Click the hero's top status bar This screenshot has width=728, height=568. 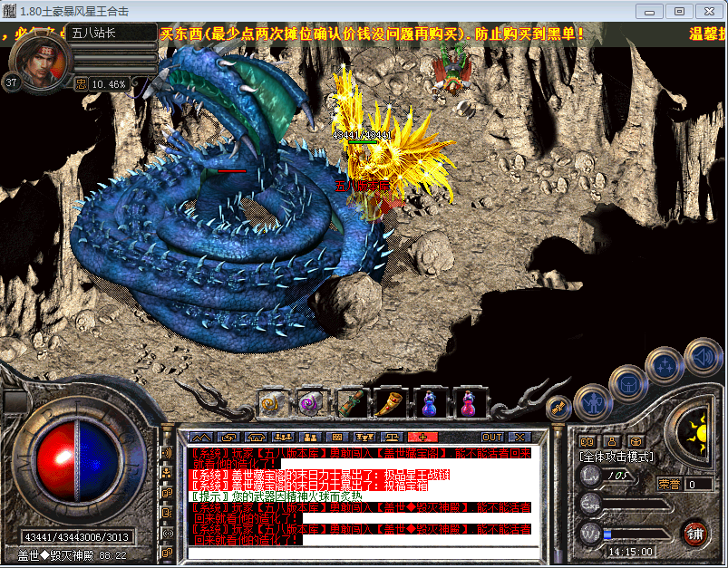(x=115, y=46)
